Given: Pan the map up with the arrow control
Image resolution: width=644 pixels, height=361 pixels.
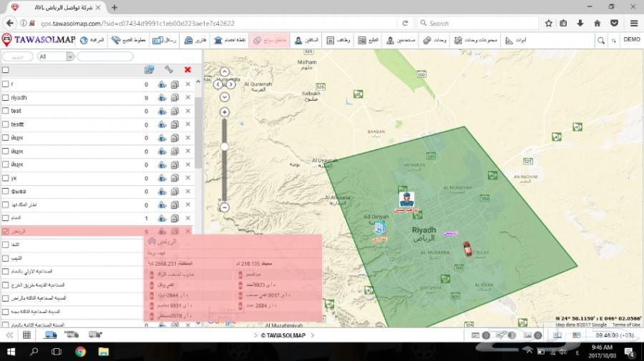Looking at the screenshot, I should 224,72.
